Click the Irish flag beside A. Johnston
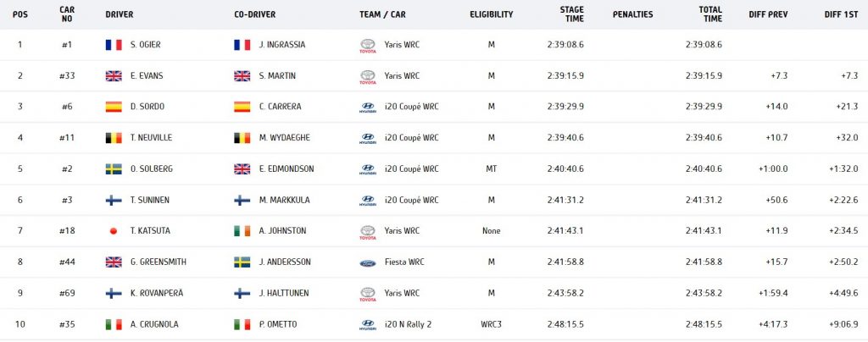868x342 pixels. click(242, 231)
